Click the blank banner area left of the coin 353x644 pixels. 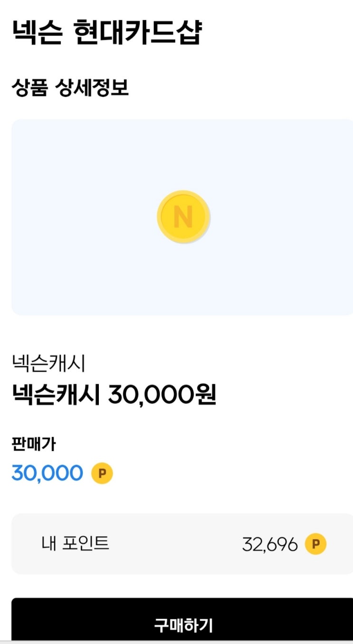(81, 217)
